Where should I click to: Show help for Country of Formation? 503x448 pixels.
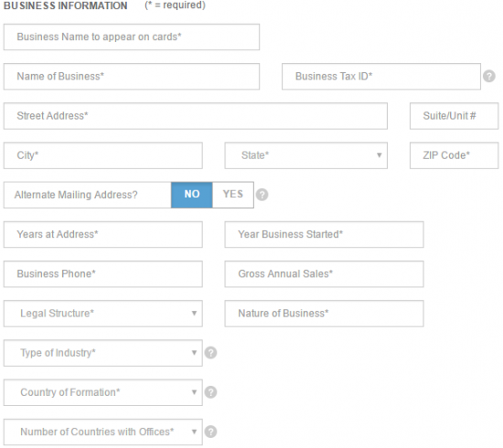coord(210,392)
